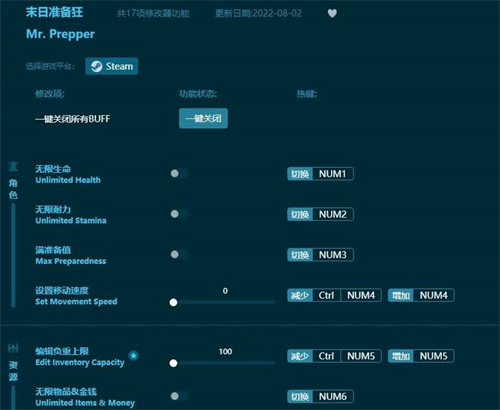Click the heart favorite icon
Image resolution: width=500 pixels, height=410 pixels.
coord(332,13)
